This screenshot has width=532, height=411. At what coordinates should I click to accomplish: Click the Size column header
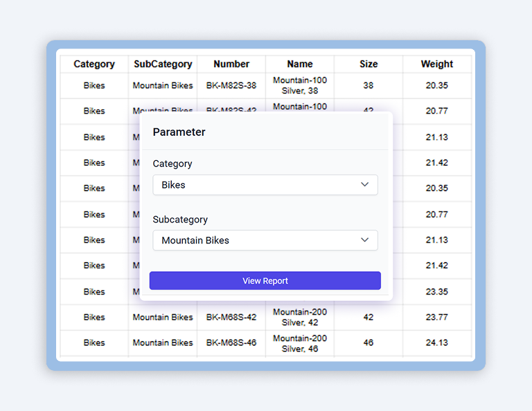369,64
